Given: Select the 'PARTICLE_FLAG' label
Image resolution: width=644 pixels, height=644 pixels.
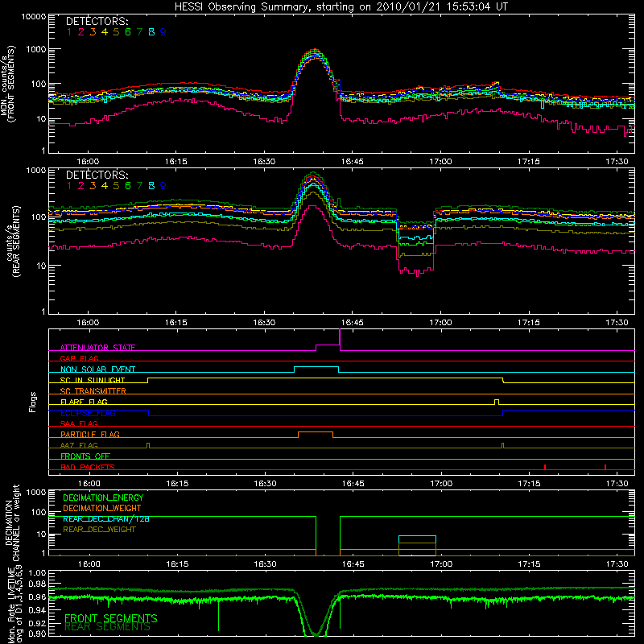Looking at the screenshot, I should click(x=90, y=434).
